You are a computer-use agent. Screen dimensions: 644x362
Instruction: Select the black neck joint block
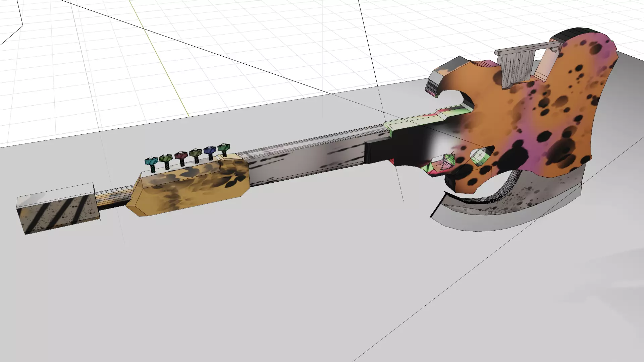tap(379, 151)
